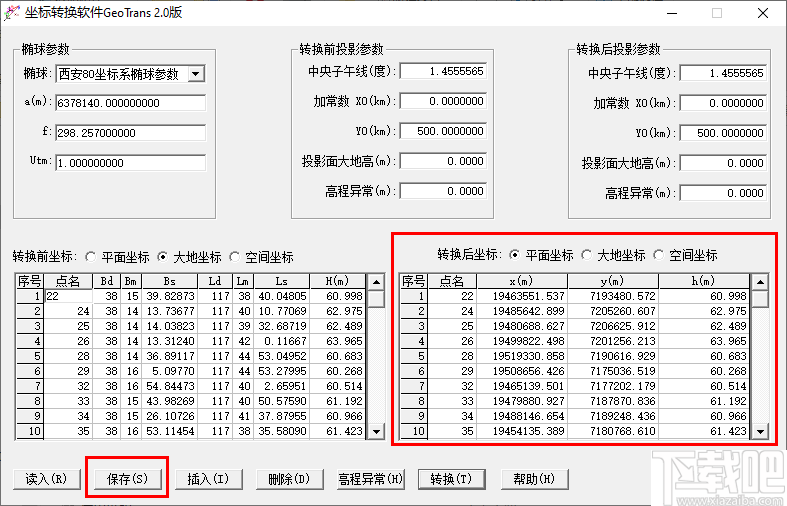The height and width of the screenshot is (506, 787).
Task: Click the f flattening input field
Action: (130, 133)
